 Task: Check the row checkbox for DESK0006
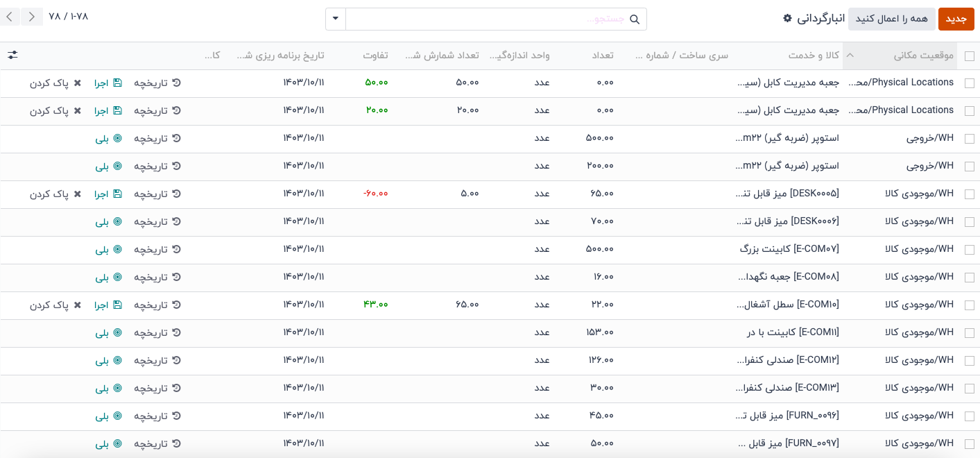tap(969, 222)
